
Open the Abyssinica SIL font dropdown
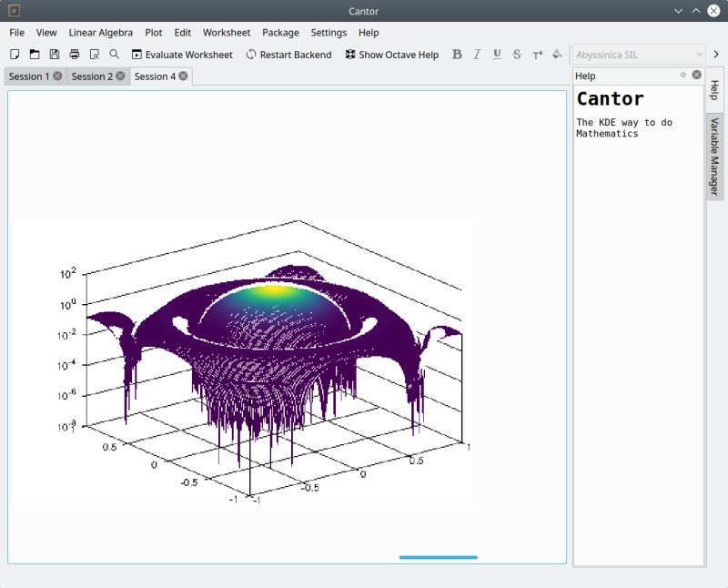click(639, 55)
